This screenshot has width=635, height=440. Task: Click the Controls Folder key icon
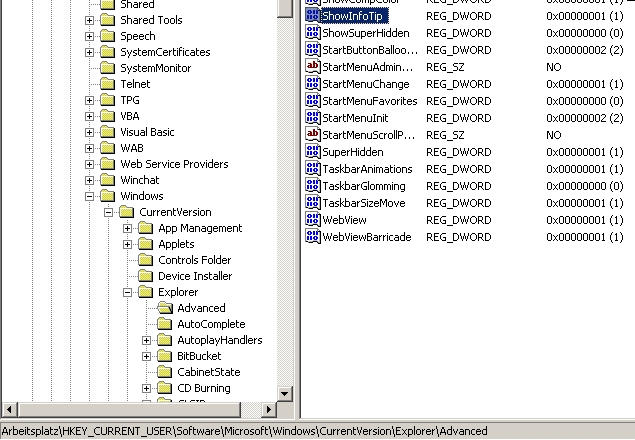click(146, 260)
